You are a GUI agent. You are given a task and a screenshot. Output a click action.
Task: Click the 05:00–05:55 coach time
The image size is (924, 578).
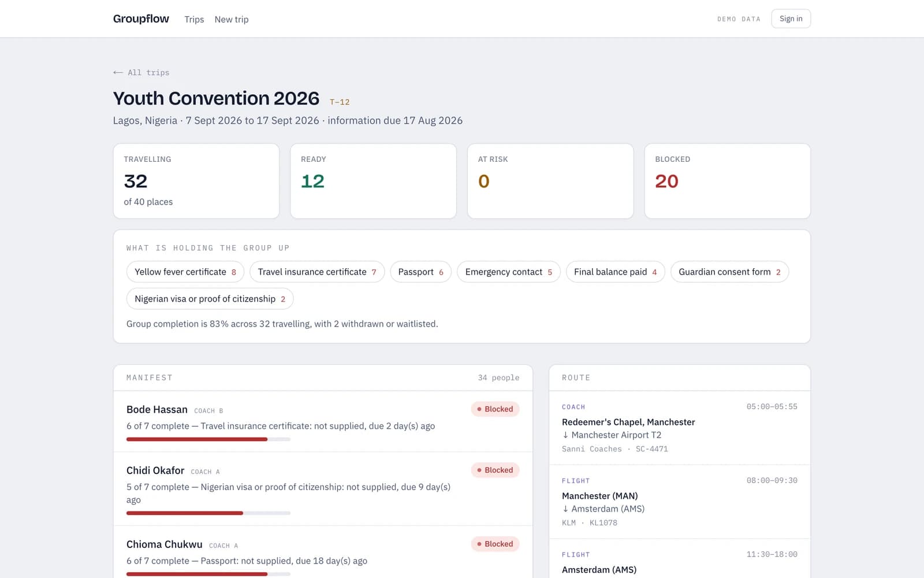coord(772,406)
